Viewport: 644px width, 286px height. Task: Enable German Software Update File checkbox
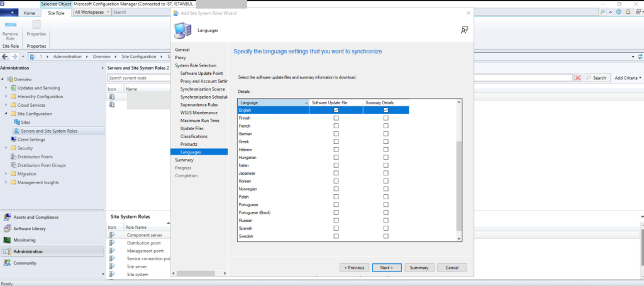pos(336,134)
